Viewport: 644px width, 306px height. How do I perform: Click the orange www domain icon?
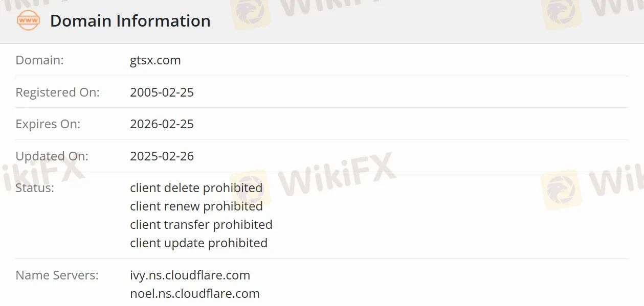click(x=28, y=20)
